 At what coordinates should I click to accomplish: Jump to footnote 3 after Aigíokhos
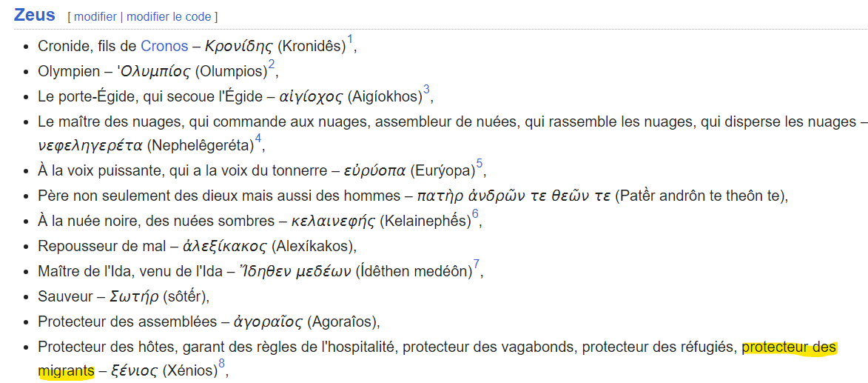pos(426,90)
